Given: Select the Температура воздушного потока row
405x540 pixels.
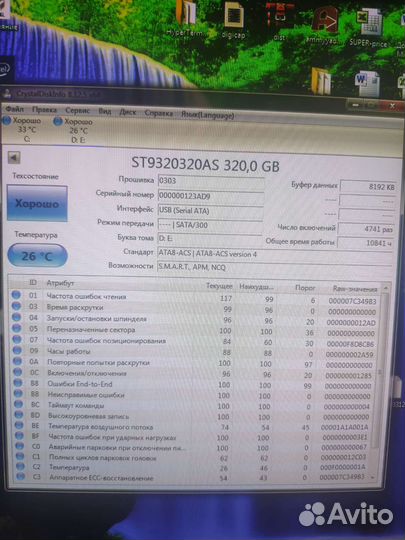Looking at the screenshot, I should [195, 427].
